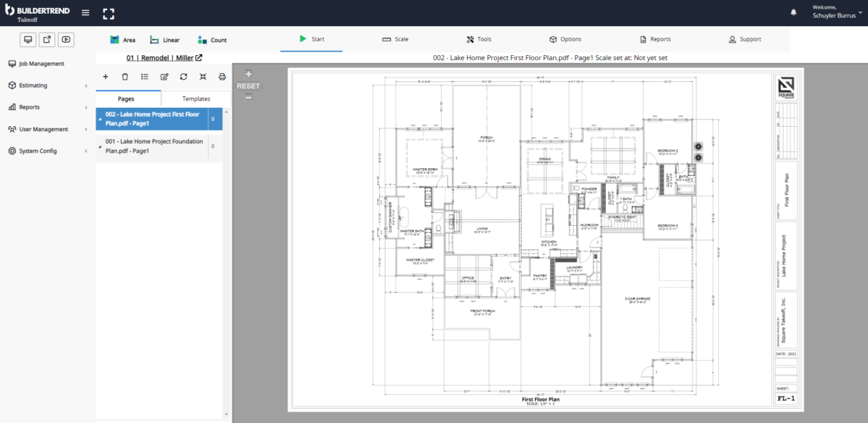The image size is (868, 423).
Task: Open User Management in the sidebar
Action: click(x=38, y=129)
